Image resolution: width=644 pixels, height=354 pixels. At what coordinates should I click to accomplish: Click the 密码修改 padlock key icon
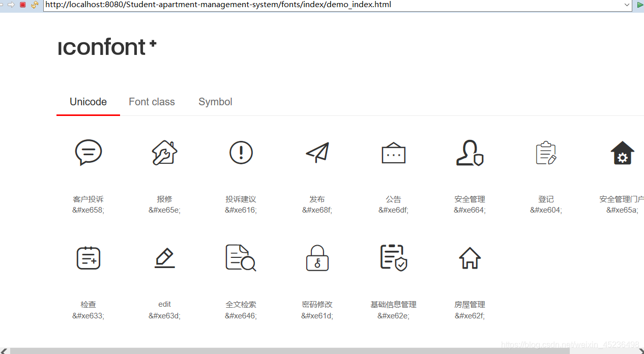(x=317, y=258)
